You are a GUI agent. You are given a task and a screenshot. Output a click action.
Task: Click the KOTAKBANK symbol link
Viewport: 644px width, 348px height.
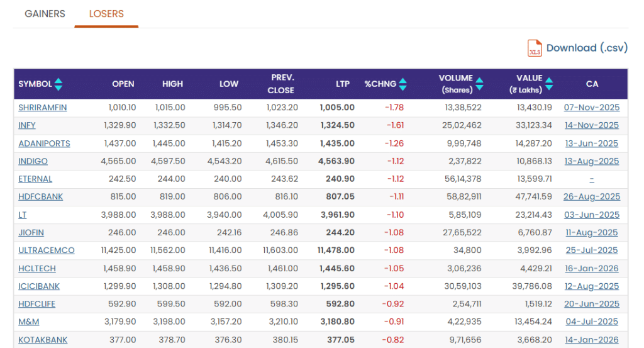click(x=43, y=340)
